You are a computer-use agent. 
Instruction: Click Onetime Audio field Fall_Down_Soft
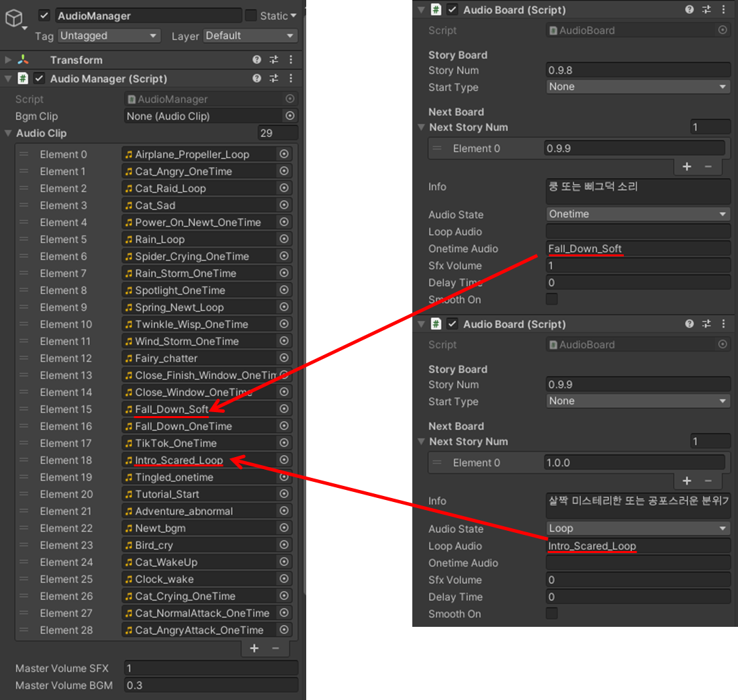pyautogui.click(x=638, y=248)
